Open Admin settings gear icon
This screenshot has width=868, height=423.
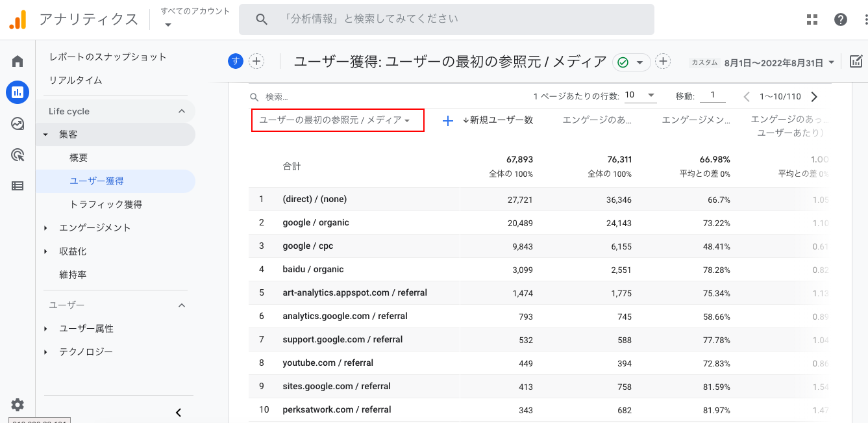18,405
